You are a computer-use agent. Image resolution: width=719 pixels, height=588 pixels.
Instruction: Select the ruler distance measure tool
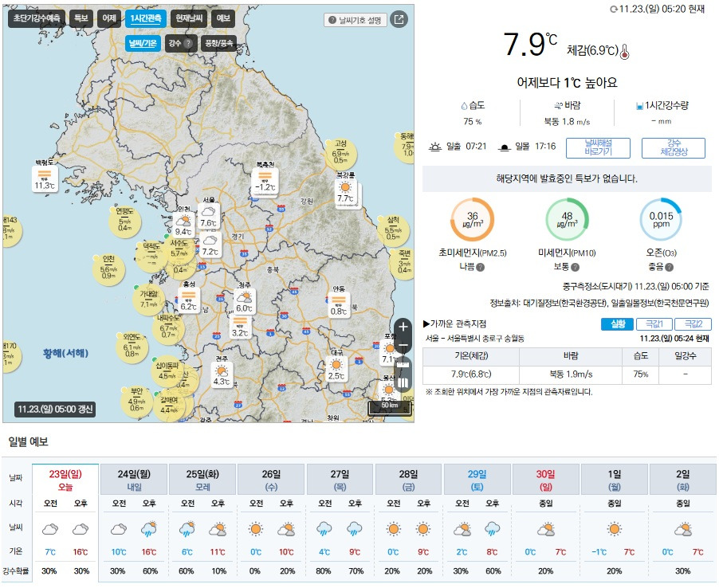pyautogui.click(x=403, y=364)
